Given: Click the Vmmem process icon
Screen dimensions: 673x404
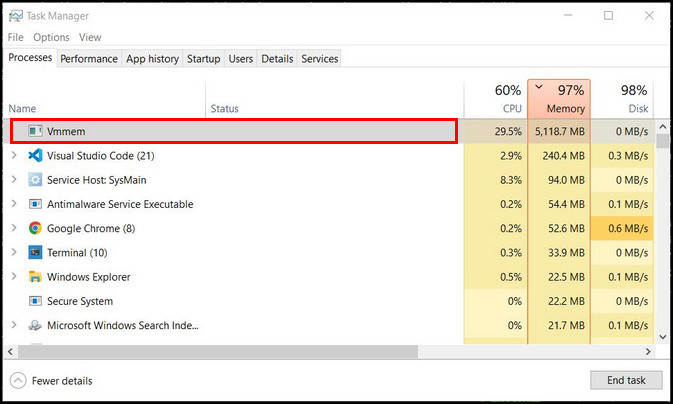Looking at the screenshot, I should pyautogui.click(x=35, y=131).
